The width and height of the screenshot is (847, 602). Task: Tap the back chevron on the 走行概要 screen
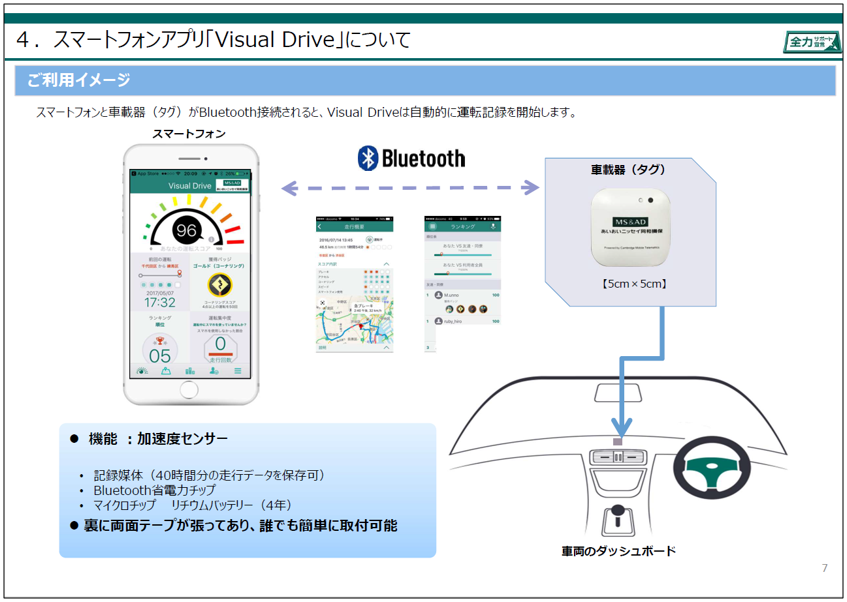click(319, 226)
